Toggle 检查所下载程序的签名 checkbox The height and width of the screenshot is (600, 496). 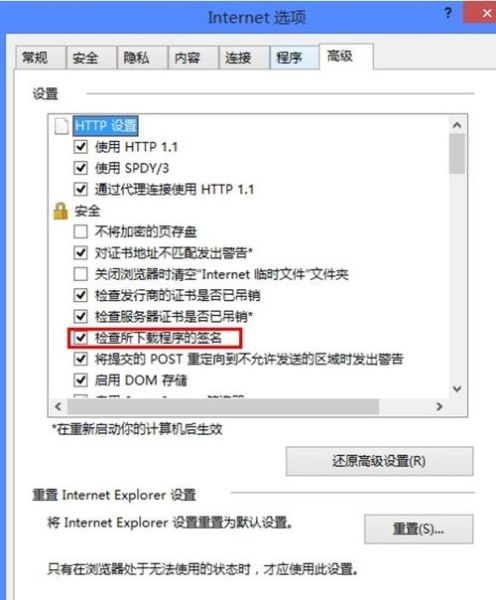(80, 338)
